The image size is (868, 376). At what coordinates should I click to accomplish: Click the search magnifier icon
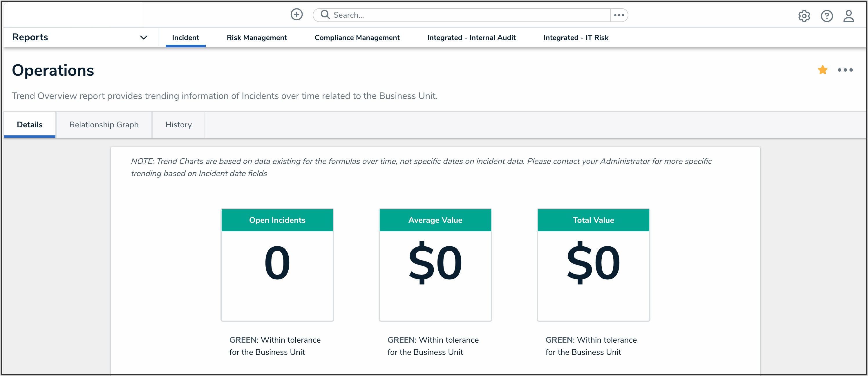[x=325, y=15]
